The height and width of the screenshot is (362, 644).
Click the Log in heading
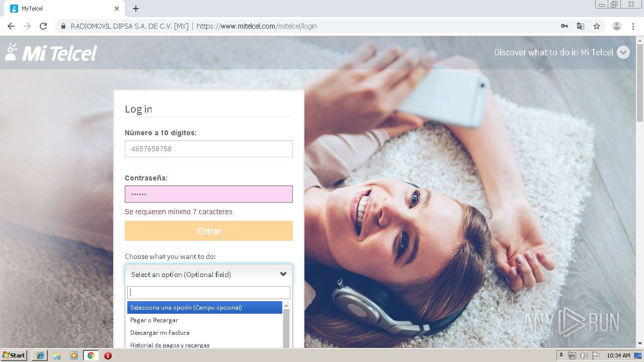(138, 109)
